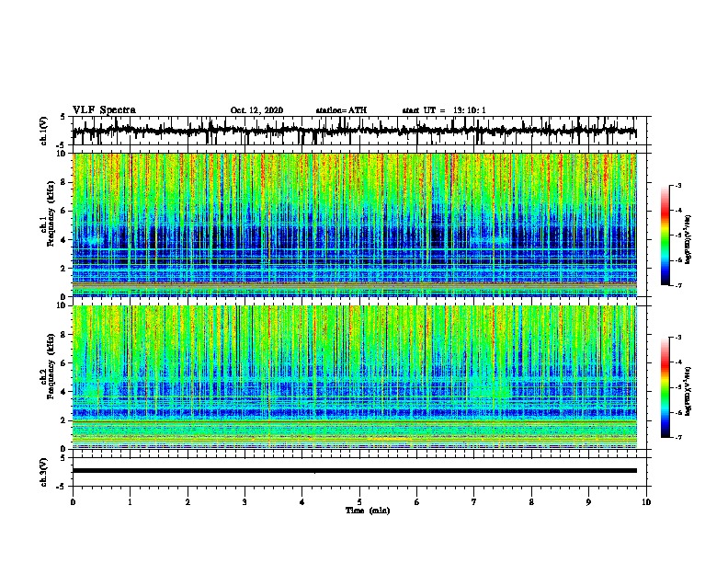Click the "-7" label on ch.1 colorbar
The height and width of the screenshot is (563, 728).
point(677,285)
